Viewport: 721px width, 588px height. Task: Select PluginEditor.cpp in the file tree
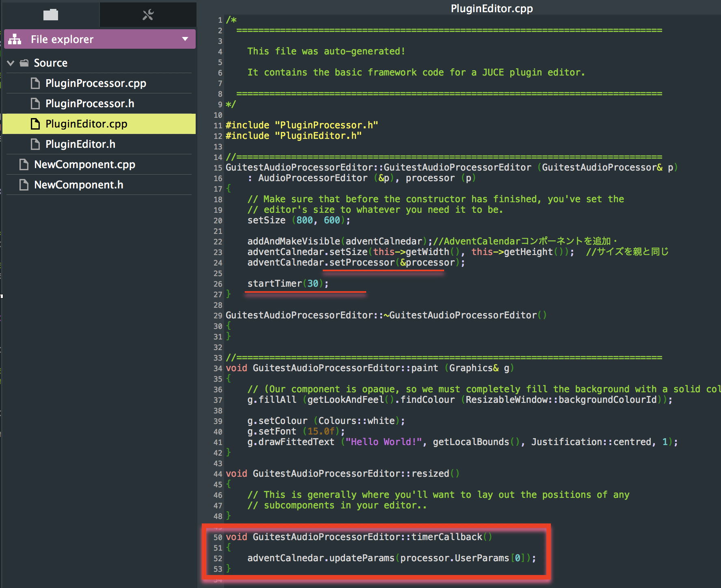click(x=86, y=124)
